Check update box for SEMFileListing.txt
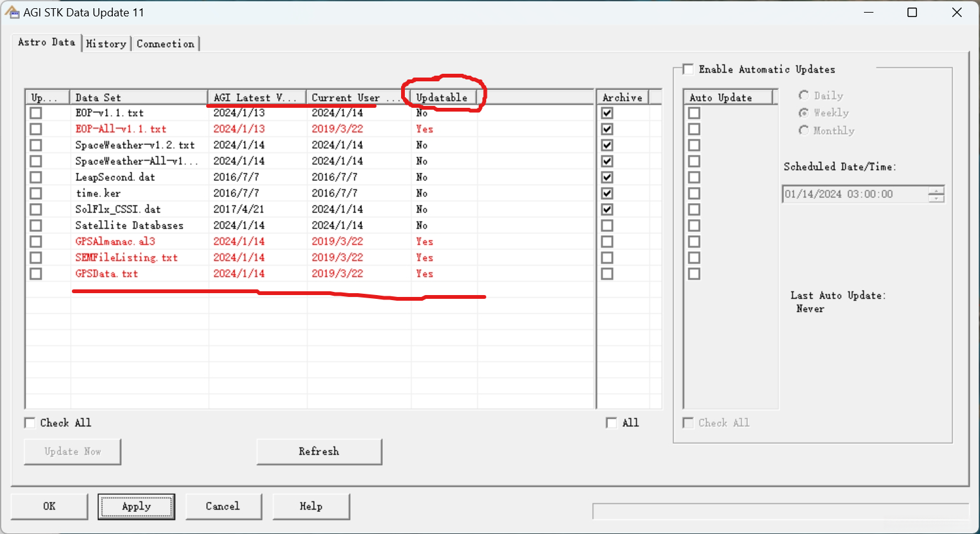 pyautogui.click(x=36, y=257)
